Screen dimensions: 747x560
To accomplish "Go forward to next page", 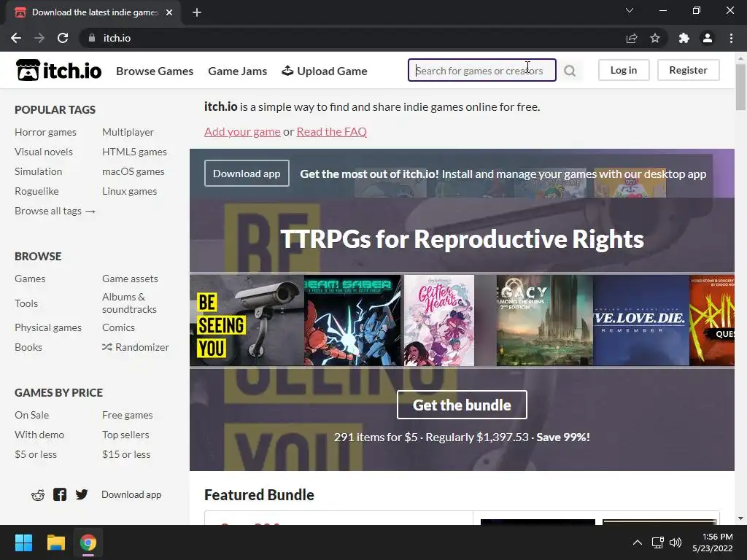I will 39,38.
